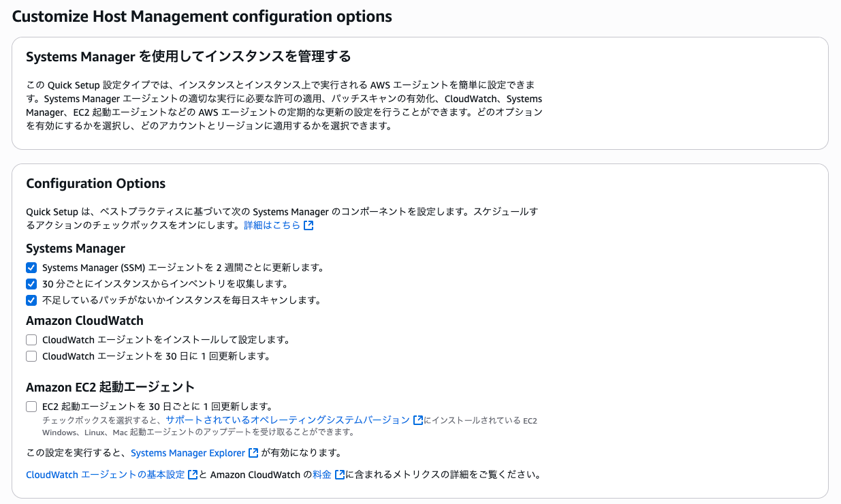Open the 料金 pricing link
This screenshot has width=841, height=504.
tap(322, 475)
